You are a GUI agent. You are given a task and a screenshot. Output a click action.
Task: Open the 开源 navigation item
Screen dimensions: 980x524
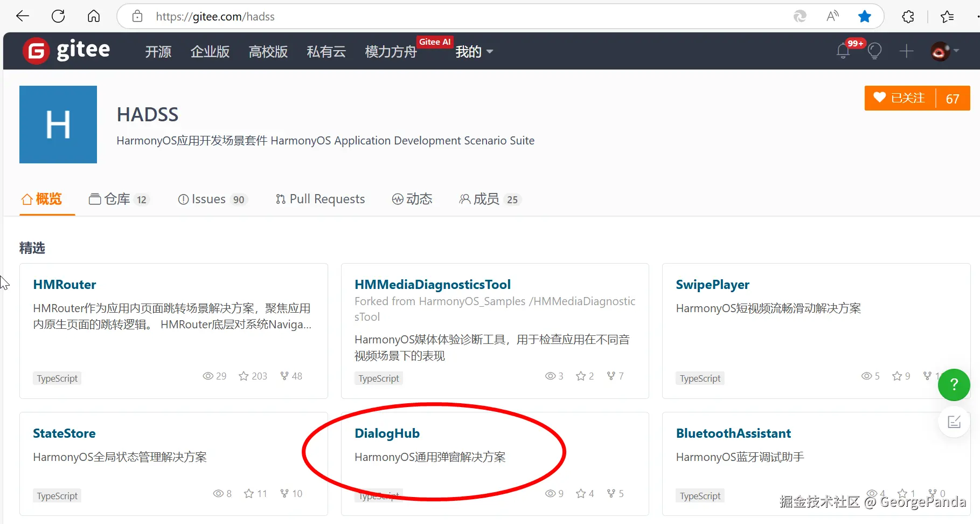click(x=158, y=52)
